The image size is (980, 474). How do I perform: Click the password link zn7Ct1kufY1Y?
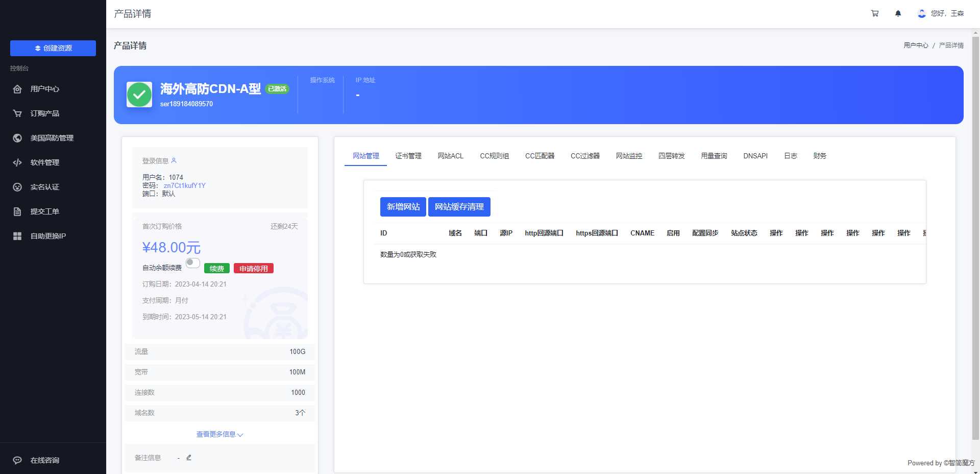pyautogui.click(x=185, y=185)
